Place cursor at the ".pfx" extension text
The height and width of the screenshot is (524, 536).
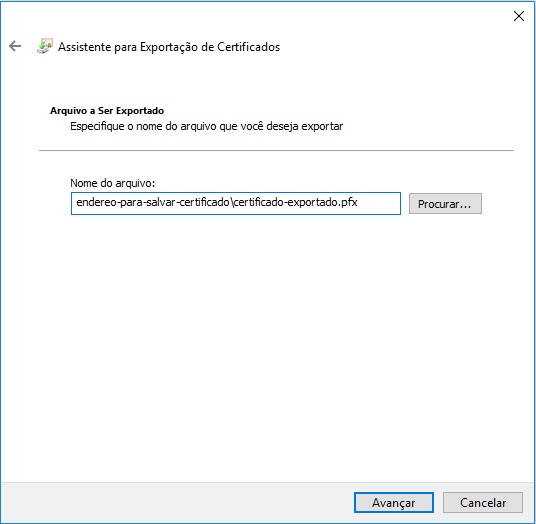pyautogui.click(x=348, y=202)
